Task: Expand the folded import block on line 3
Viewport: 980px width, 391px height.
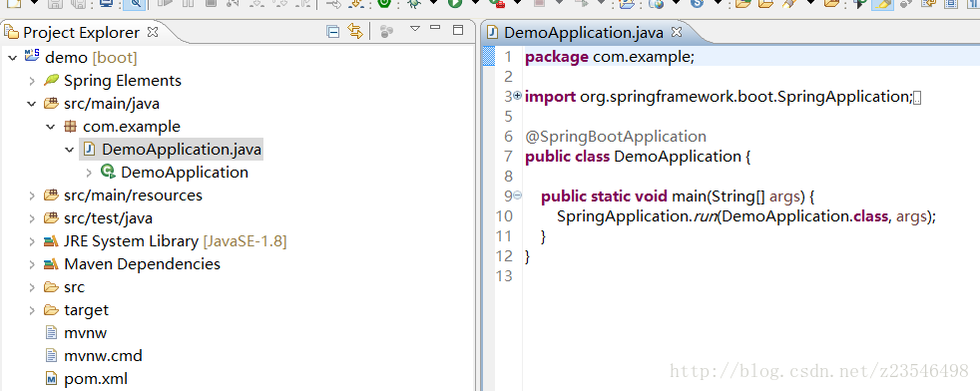Action: click(517, 96)
